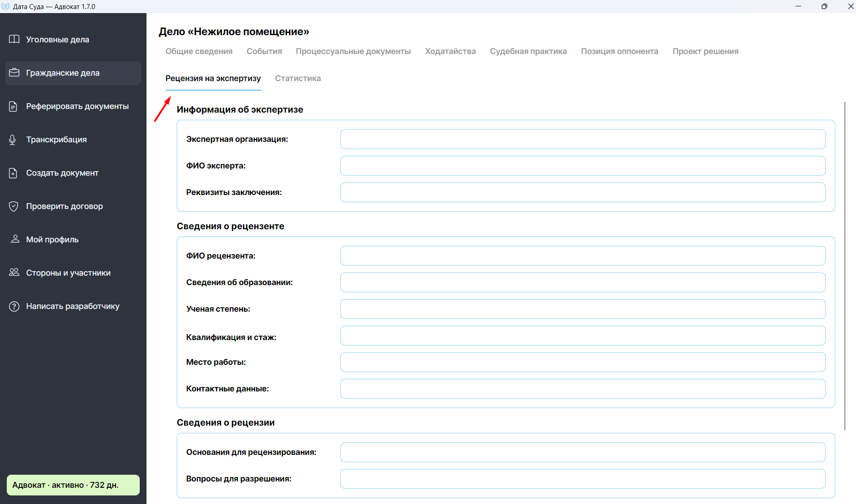Focus the Контактные данные input field
The height and width of the screenshot is (504, 856).
(583, 389)
